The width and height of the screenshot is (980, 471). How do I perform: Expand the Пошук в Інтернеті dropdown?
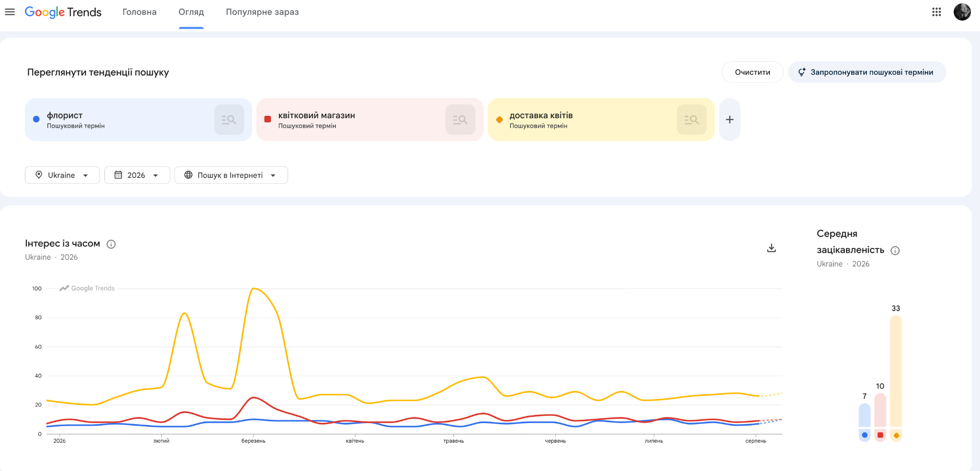tap(231, 175)
